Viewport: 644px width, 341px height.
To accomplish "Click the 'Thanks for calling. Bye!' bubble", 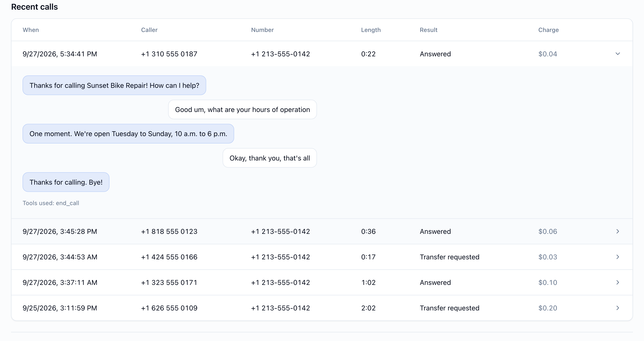I will pos(66,182).
